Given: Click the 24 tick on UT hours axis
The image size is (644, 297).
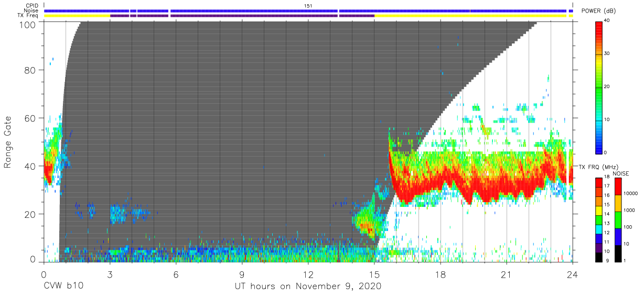Looking at the screenshot, I should click(x=572, y=274).
